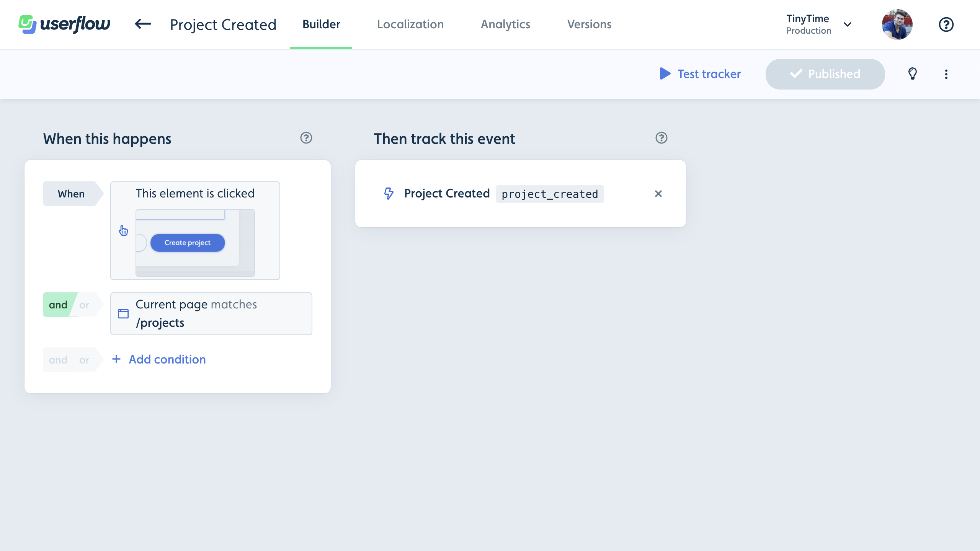Click the three-dot overflow menu icon
The height and width of the screenshot is (551, 980).
point(946,74)
